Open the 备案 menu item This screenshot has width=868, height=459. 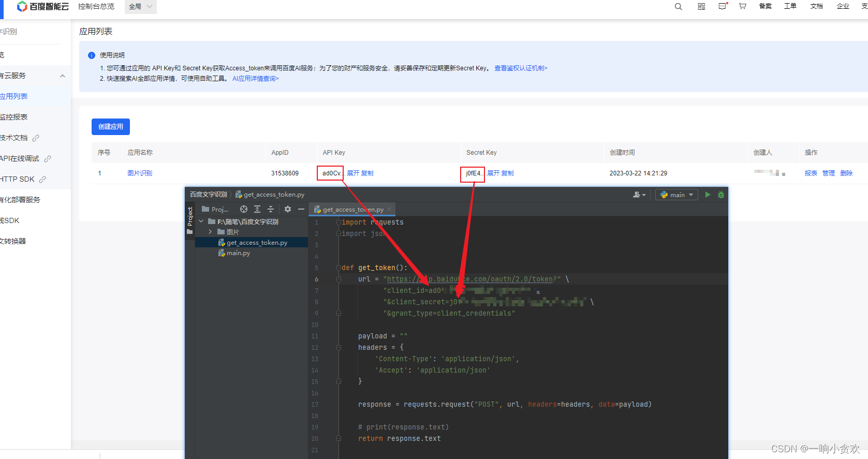click(x=765, y=6)
